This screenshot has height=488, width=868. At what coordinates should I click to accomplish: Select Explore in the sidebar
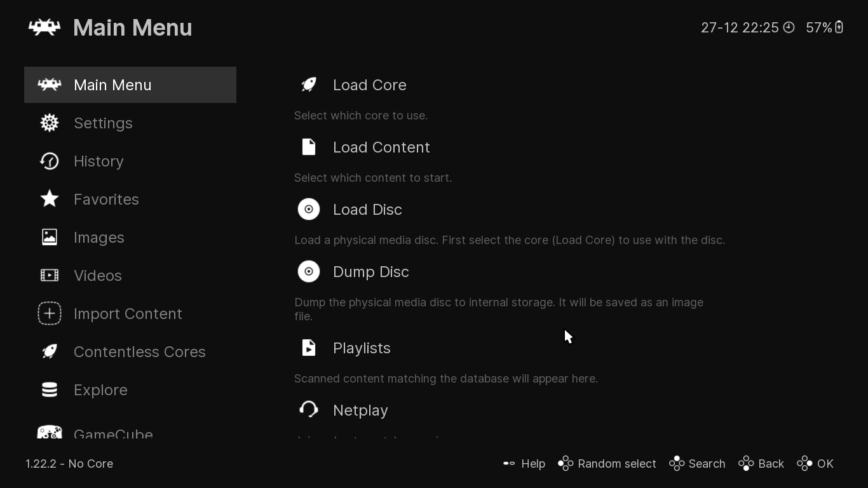(130, 390)
